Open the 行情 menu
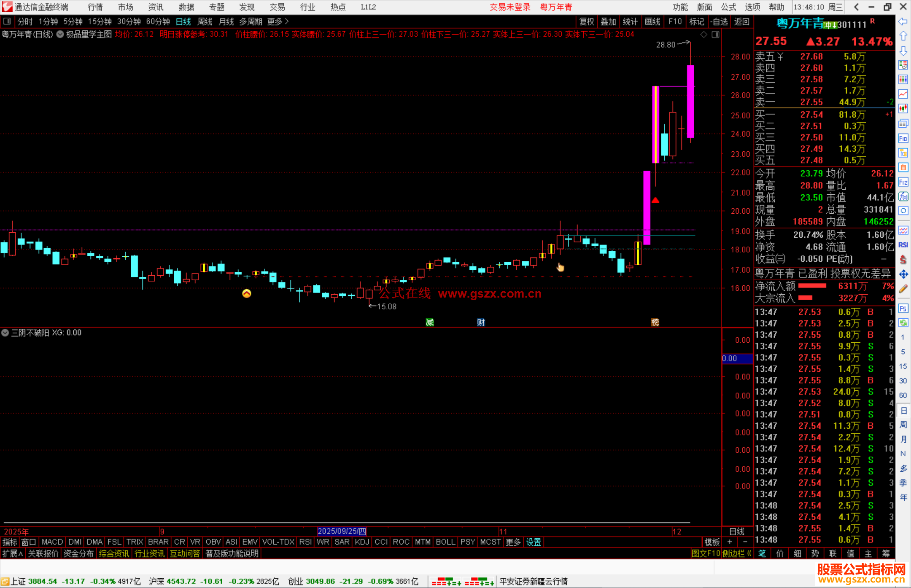 pos(95,7)
